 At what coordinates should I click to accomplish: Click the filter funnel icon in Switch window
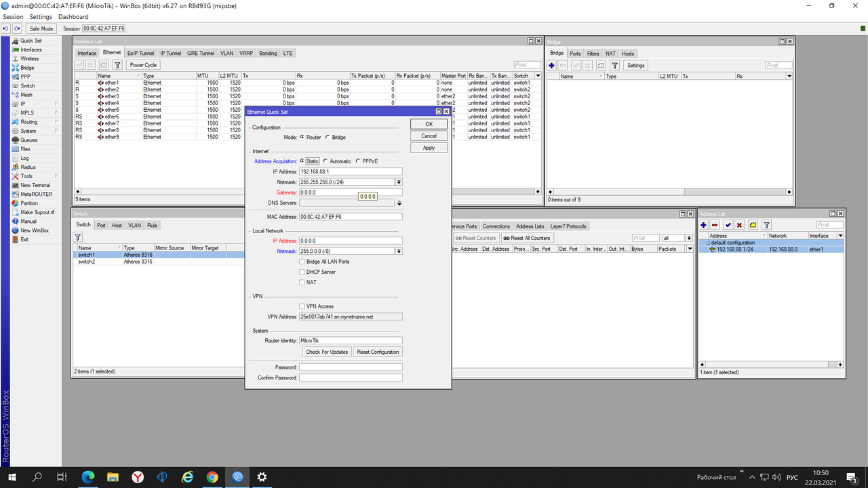(78, 237)
